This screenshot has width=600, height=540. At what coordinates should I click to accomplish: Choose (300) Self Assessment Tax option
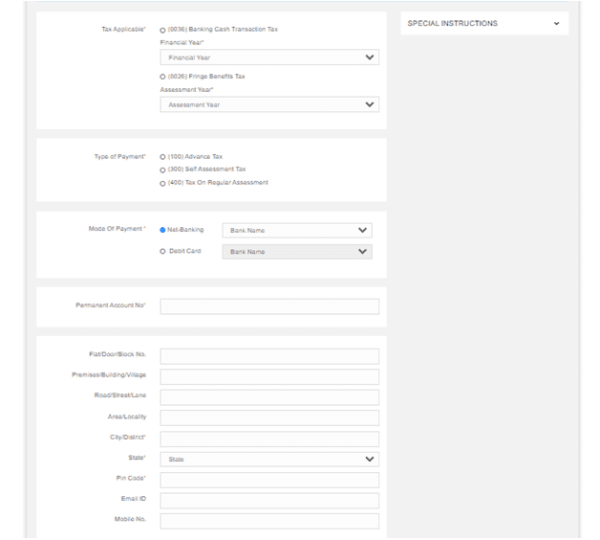pos(163,170)
